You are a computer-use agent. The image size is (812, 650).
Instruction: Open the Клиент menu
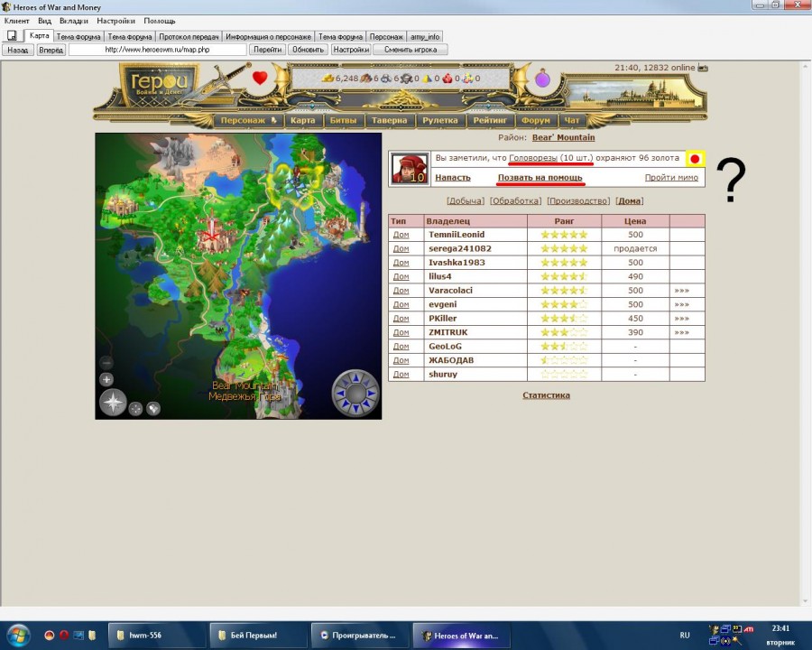(16, 21)
